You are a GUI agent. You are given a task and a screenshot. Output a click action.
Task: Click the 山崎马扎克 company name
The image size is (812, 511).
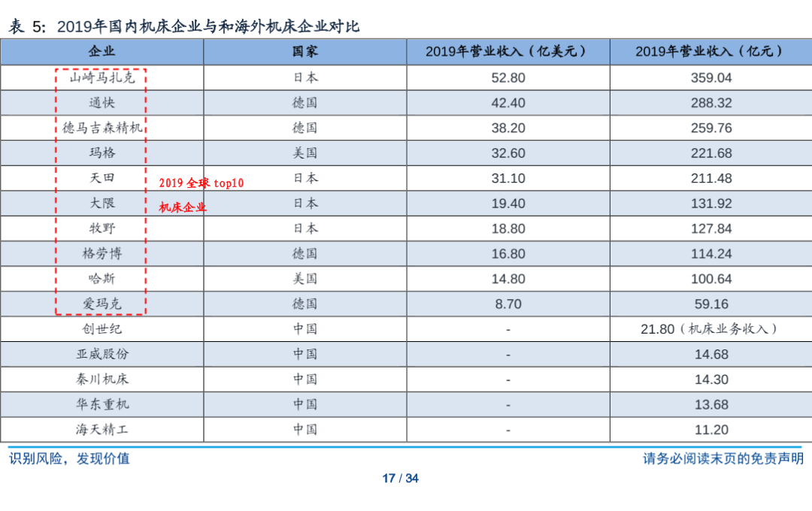pyautogui.click(x=102, y=77)
